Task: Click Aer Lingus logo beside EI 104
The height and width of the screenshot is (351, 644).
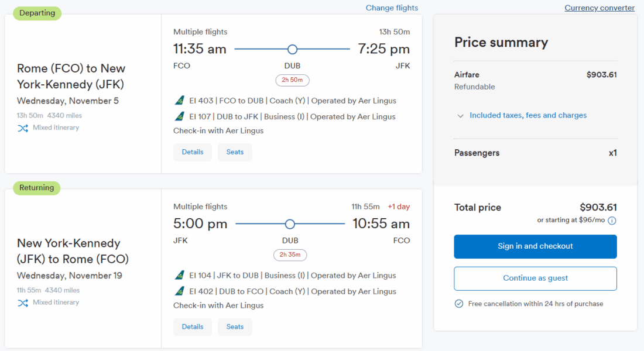Action: pos(180,275)
